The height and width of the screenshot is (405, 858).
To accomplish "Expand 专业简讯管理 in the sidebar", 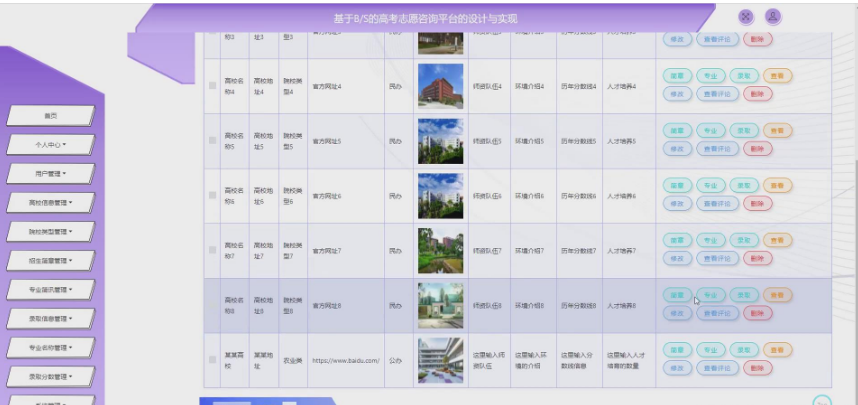I will pyautogui.click(x=50, y=290).
